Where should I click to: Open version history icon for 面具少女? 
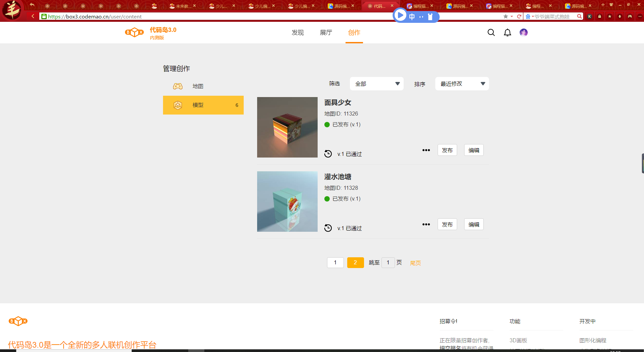(x=328, y=154)
